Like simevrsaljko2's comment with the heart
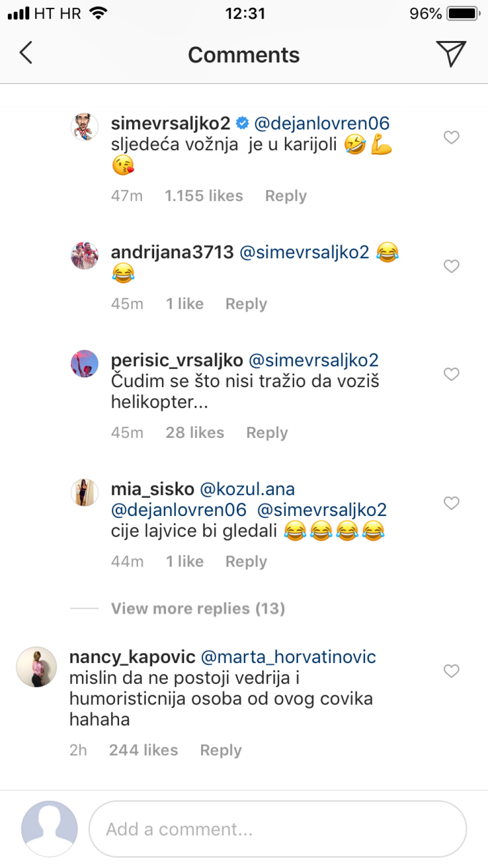 click(x=451, y=138)
